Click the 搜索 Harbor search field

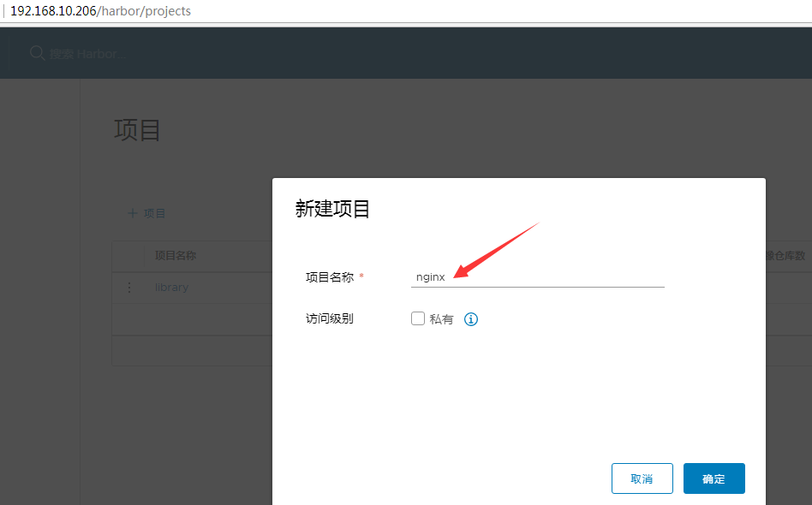[x=88, y=54]
